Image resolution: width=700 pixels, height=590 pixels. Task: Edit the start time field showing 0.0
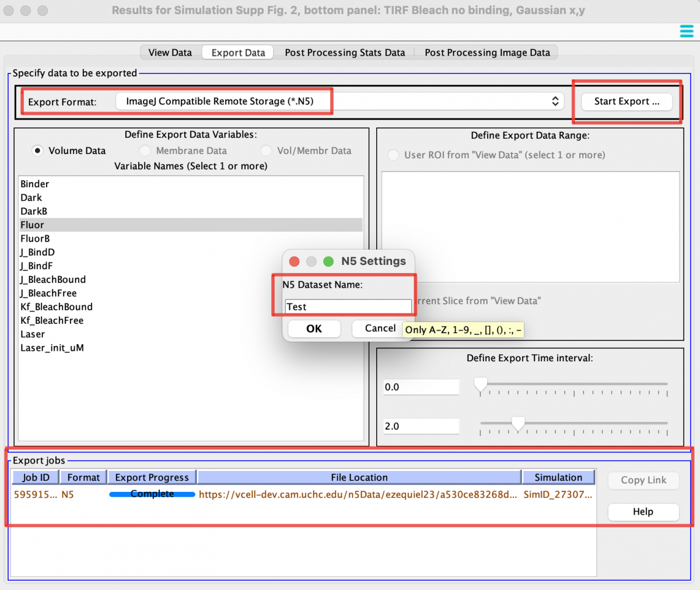pyautogui.click(x=421, y=386)
